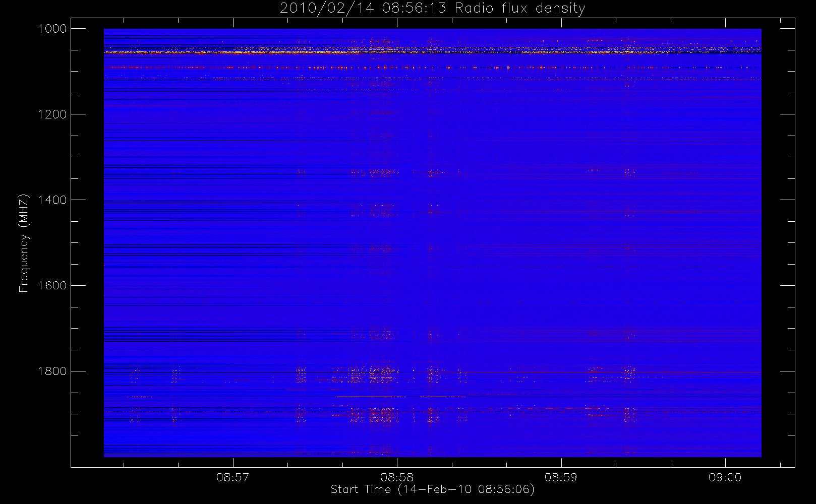Click the 1000 frequency tick label
Image resolution: width=816 pixels, height=504 pixels.
pyautogui.click(x=52, y=29)
